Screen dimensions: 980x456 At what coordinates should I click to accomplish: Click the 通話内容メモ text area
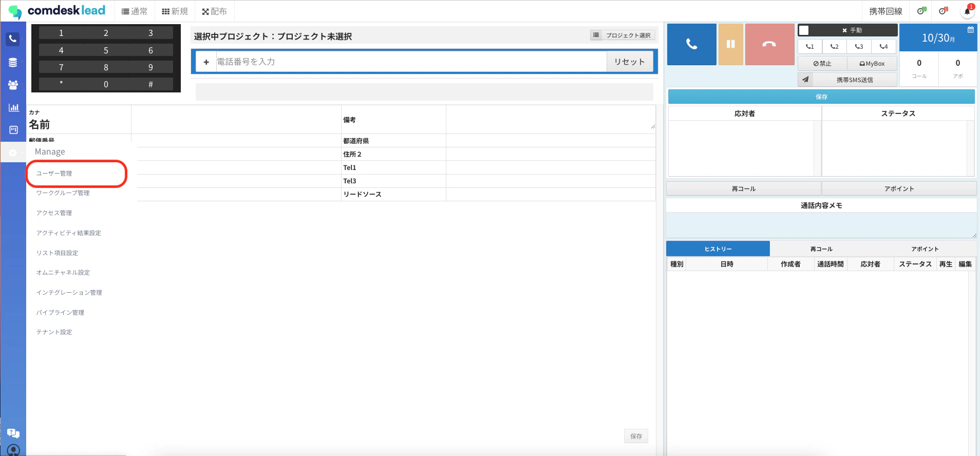coord(821,225)
